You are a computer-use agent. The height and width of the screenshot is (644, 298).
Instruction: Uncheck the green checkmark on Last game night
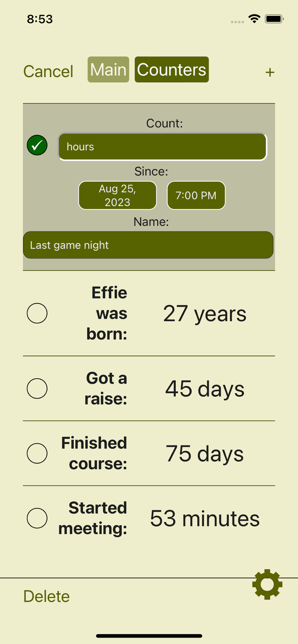(x=37, y=145)
